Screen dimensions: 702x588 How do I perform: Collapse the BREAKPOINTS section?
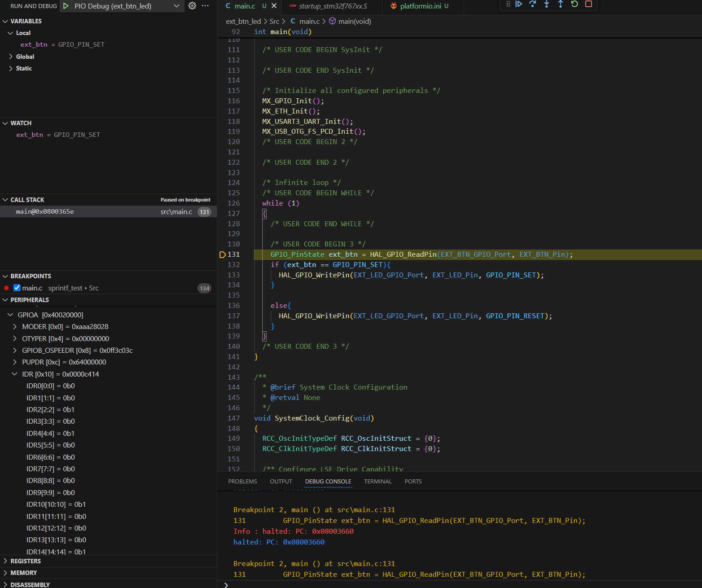click(x=5, y=276)
